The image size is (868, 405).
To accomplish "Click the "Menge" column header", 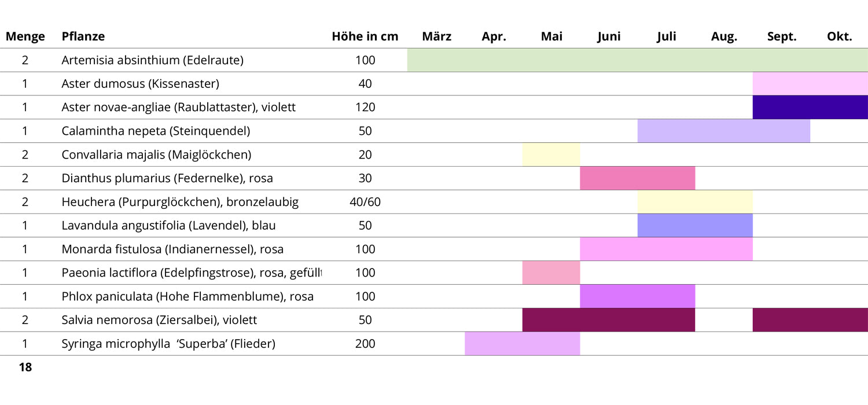I will [25, 36].
